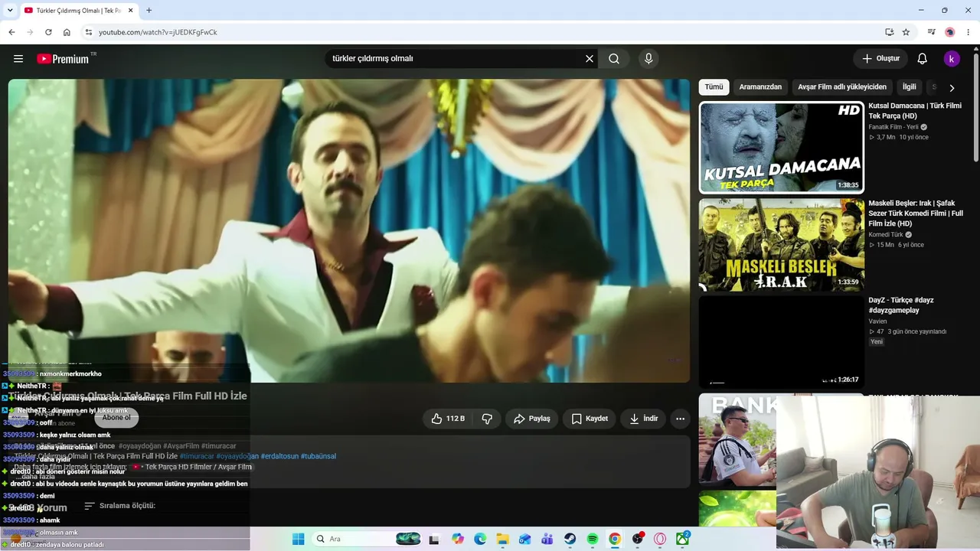
Task: Open File Explorer from taskbar
Action: point(502,539)
